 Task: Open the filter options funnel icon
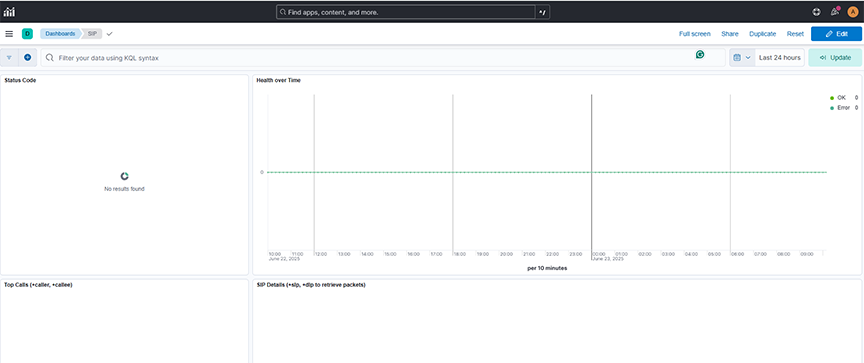pos(9,57)
